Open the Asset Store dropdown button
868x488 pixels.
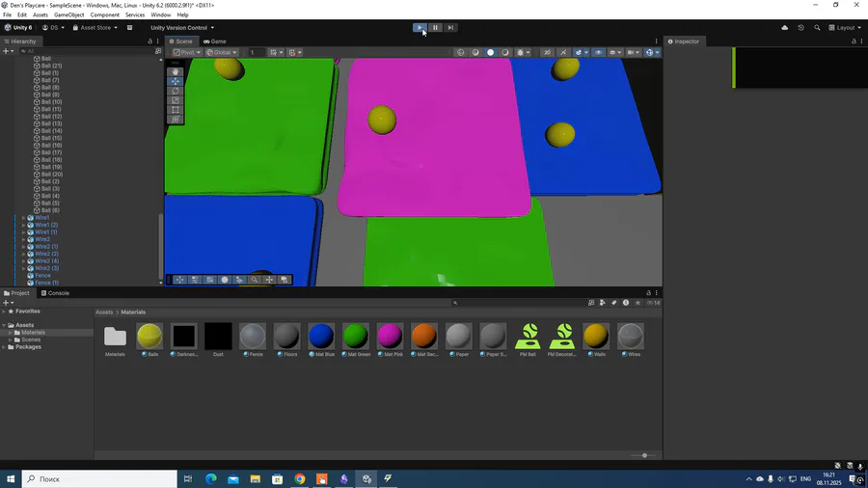click(x=95, y=28)
